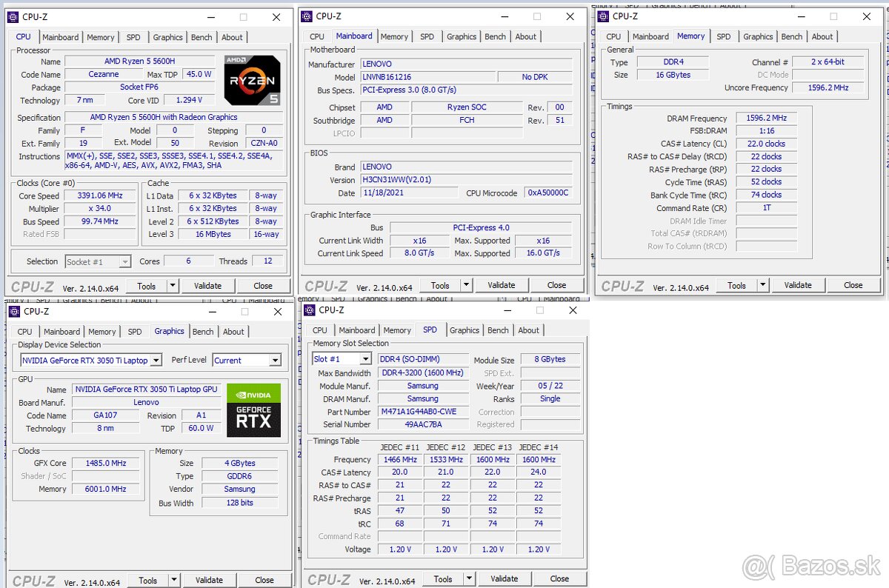Click the GPU memory Size value 4 GBytes

point(239,463)
